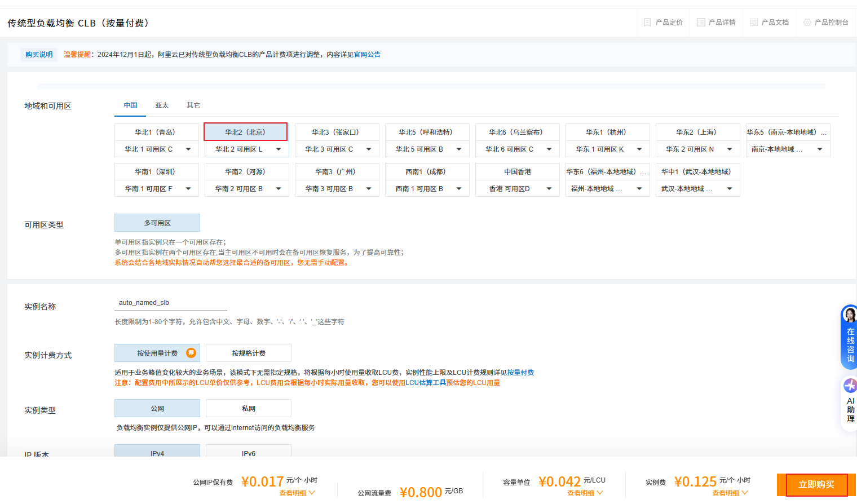Open 华东 1 可用区 K dropdown
Screen dimensions: 857x504
[608, 149]
